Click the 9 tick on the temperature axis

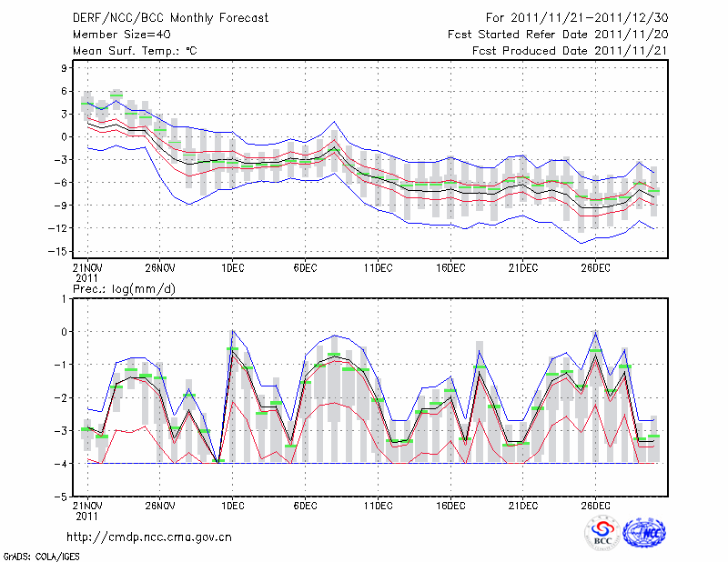pyautogui.click(x=66, y=68)
